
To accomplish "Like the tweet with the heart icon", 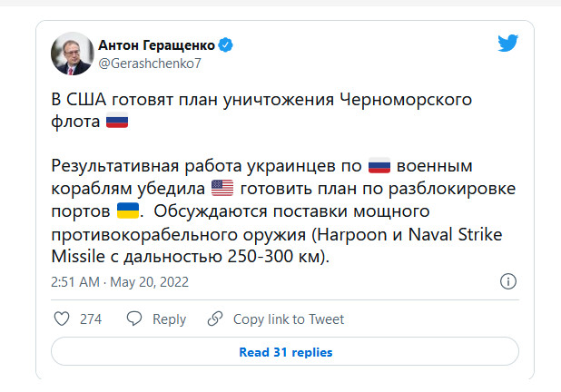I will [62, 318].
